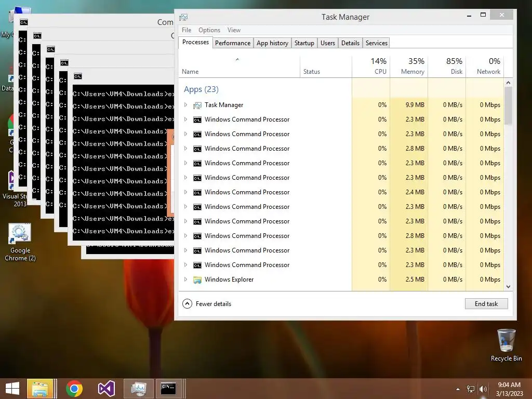Expand the Command Processor row using 2.4 MB
Screen dimensions: 532x399
(x=185, y=192)
